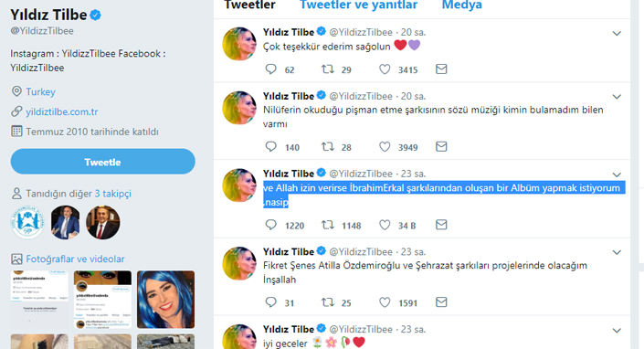Reply to the Fikret Şenes projects tweet
This screenshot has height=349, width=644.
270,302
